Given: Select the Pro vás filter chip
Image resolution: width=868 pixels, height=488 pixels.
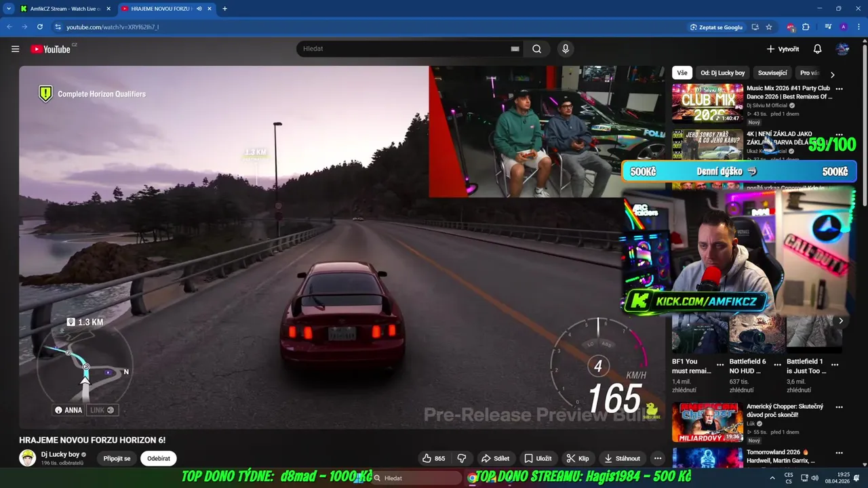Looking at the screenshot, I should click(x=810, y=73).
